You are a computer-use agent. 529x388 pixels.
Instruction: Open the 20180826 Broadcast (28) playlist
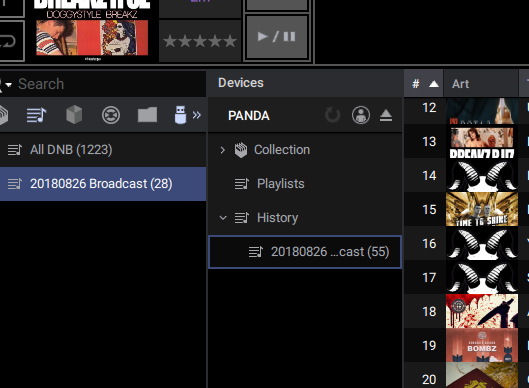(x=103, y=184)
